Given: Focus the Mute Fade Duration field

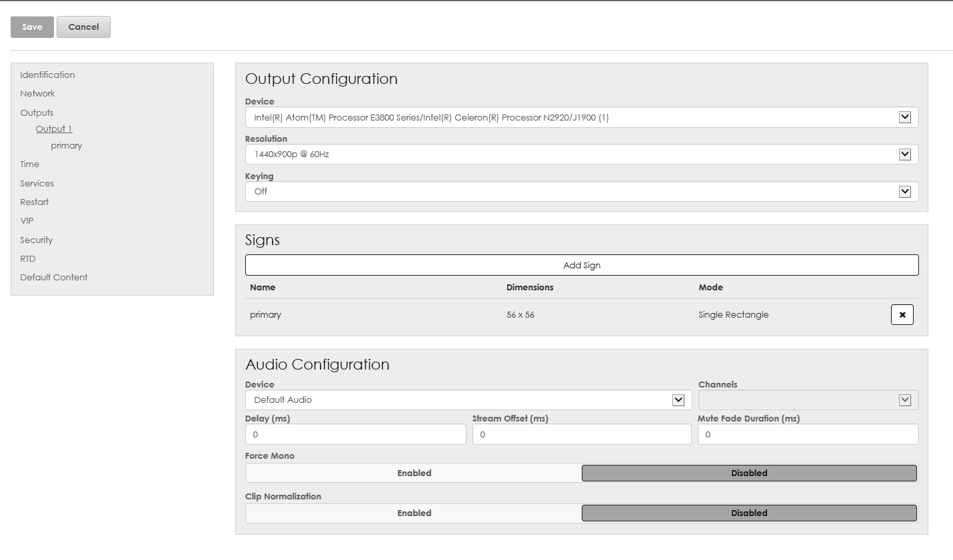Looking at the screenshot, I should click(808, 435).
